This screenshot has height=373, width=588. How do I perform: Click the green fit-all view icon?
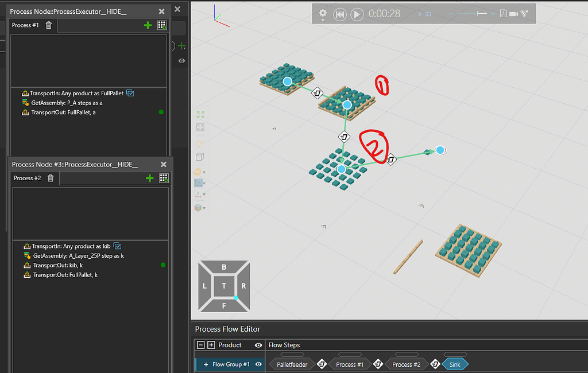point(200,115)
